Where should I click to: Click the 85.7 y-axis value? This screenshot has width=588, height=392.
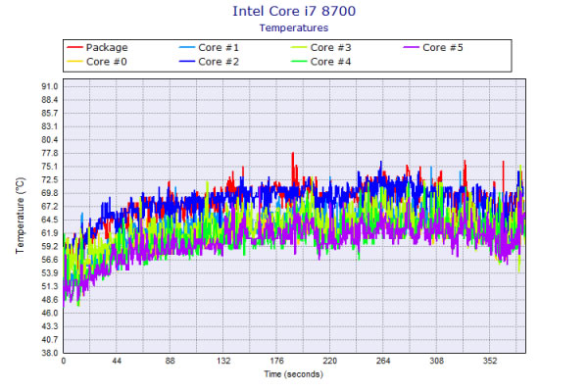pyautogui.click(x=50, y=114)
